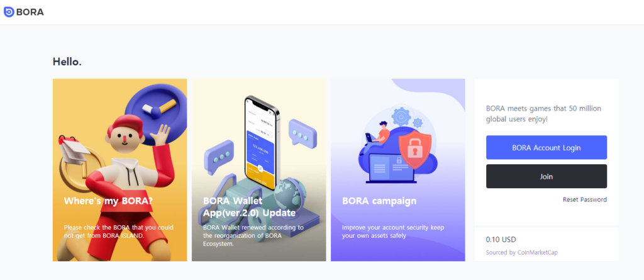Click the globe icon beside the phone
The image size is (644, 280).
[x=288, y=193]
